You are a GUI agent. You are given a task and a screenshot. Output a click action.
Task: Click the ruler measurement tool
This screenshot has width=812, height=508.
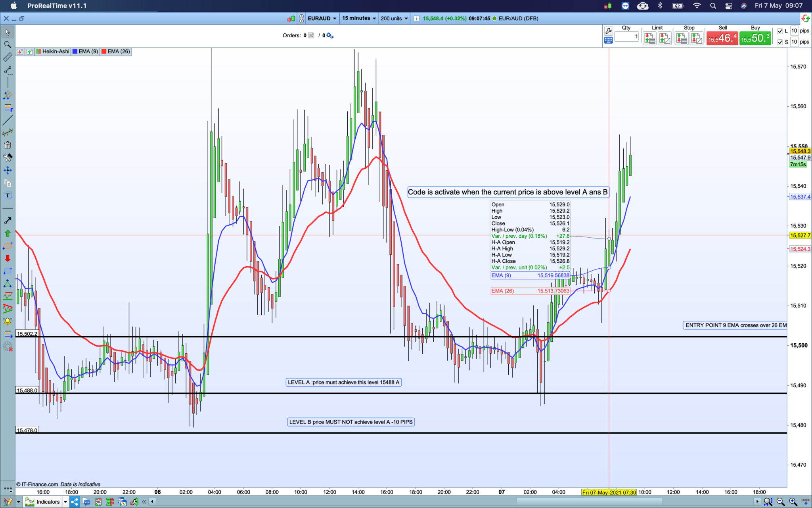[x=8, y=58]
